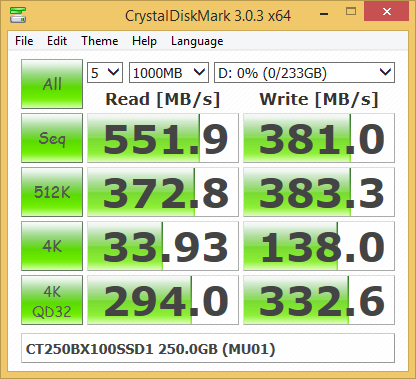
Task: Click the Write [MB/s] column header
Action: pyautogui.click(x=319, y=99)
